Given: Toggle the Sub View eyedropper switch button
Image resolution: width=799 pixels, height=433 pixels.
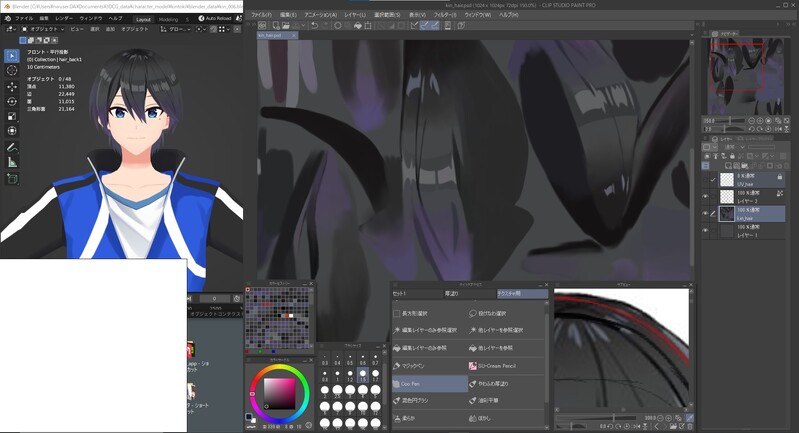Looking at the screenshot, I should click(x=690, y=418).
